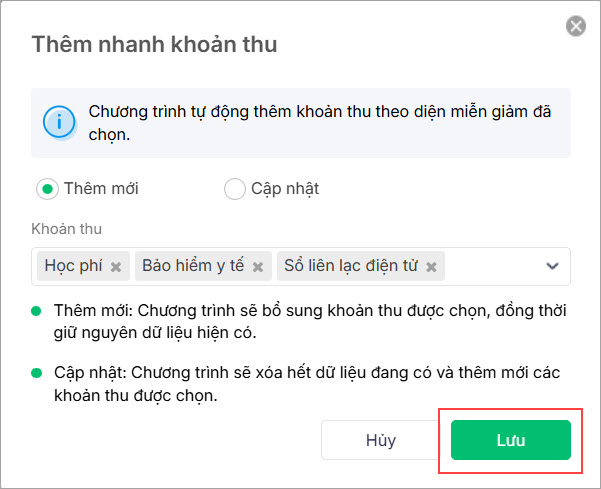The image size is (601, 489).
Task: Expand the Khoản thu dropdown arrow
Action: click(x=551, y=266)
